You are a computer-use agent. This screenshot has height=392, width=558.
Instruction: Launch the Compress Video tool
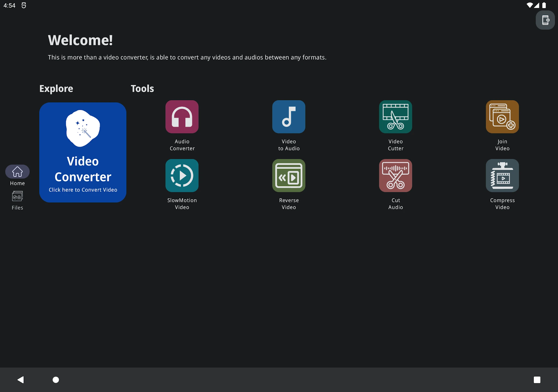502,176
